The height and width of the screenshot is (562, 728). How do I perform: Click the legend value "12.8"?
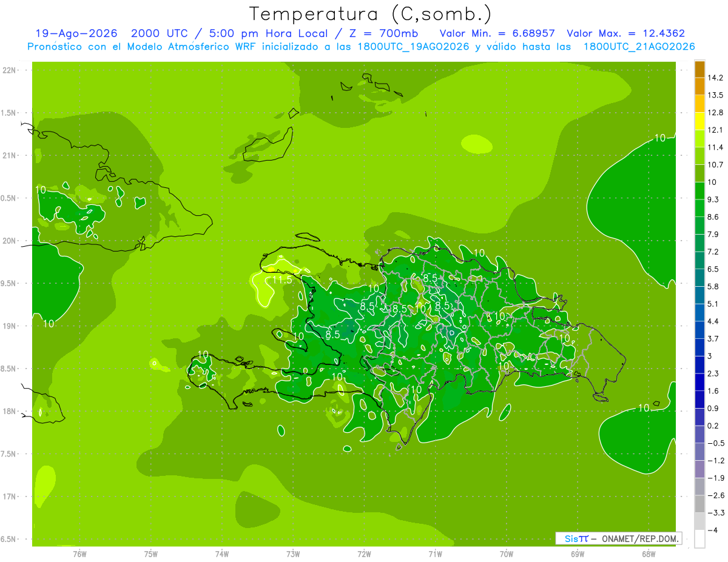(715, 113)
